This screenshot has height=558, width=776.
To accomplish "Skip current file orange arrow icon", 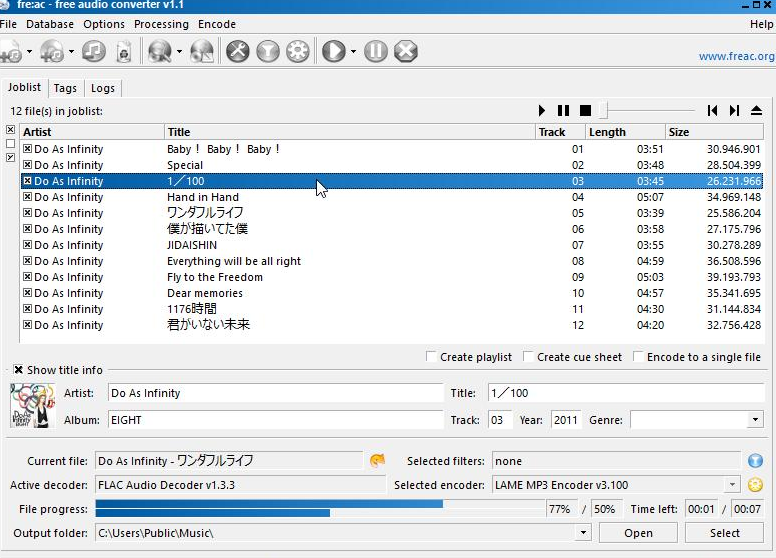I will (x=377, y=461).
